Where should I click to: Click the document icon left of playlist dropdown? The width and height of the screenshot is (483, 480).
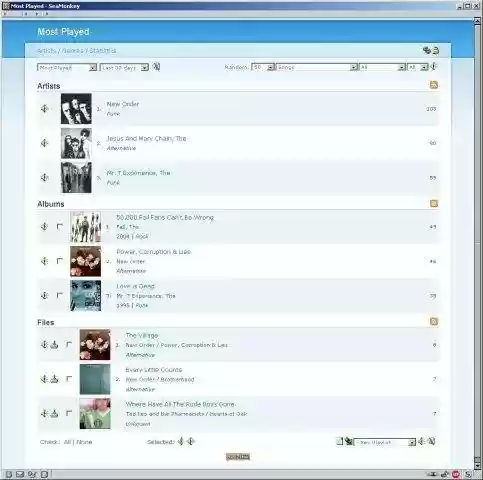[x=339, y=442]
